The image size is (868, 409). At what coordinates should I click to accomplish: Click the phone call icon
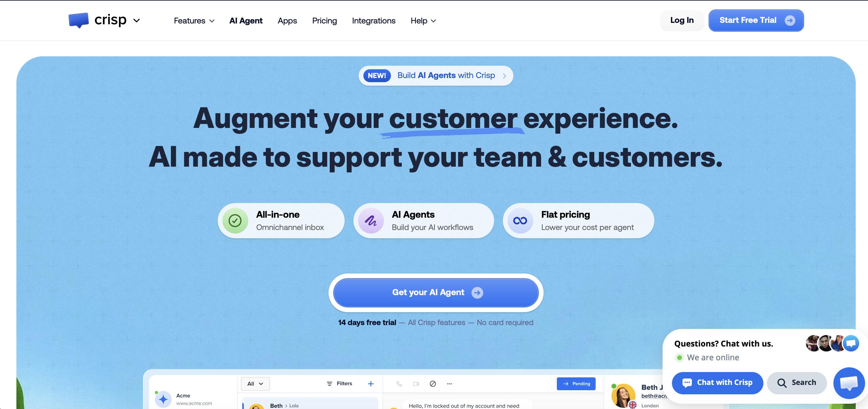[x=399, y=384]
